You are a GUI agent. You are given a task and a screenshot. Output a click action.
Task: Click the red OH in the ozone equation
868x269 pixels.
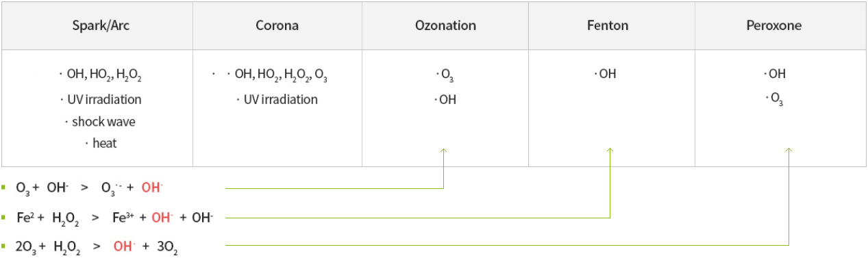pyautogui.click(x=152, y=188)
